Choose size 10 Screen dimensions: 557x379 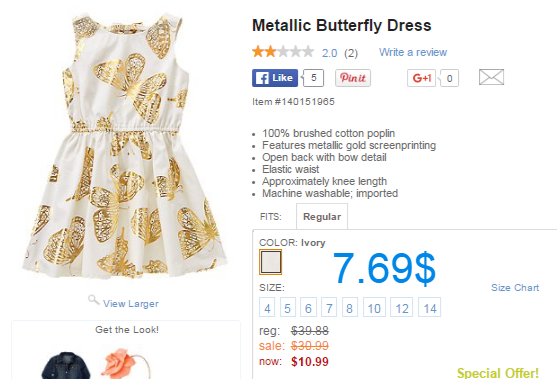374,308
